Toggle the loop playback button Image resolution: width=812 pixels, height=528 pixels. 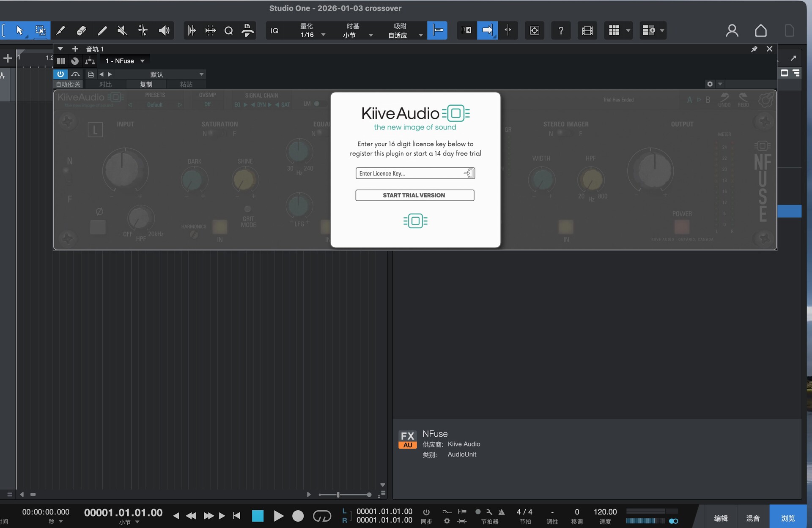(322, 516)
